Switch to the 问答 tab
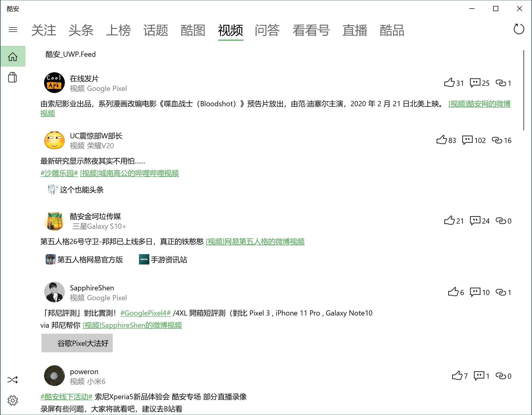Screen dimensions: 532x415 267,30
